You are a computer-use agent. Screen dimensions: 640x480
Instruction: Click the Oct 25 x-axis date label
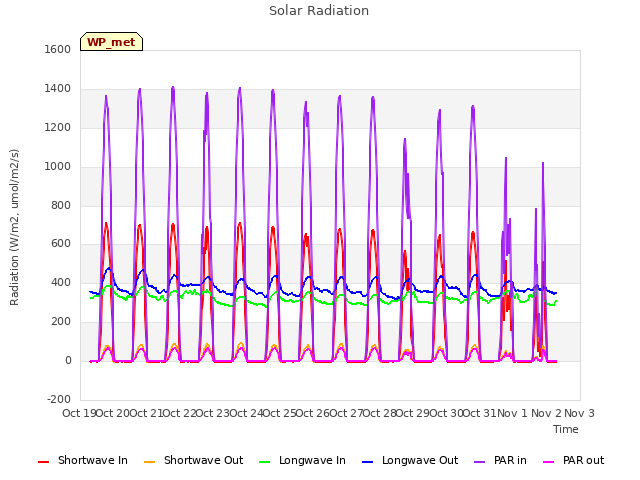click(279, 413)
